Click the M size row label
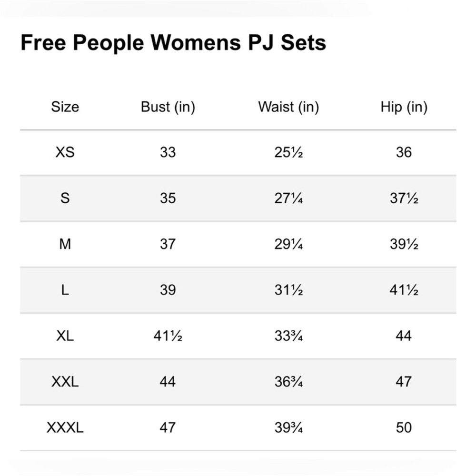This screenshot has width=476, height=476. point(65,244)
